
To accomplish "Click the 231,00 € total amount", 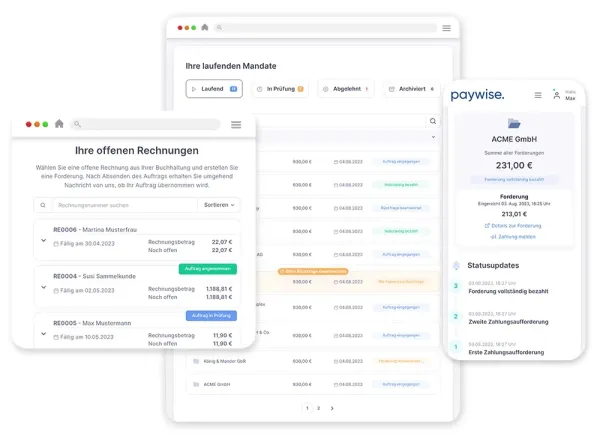I will tap(514, 165).
